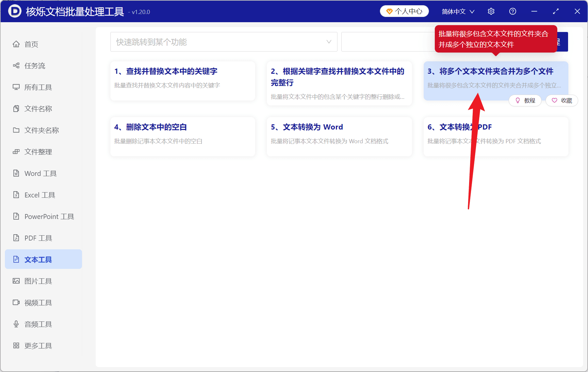The width and height of the screenshot is (588, 372).
Task: Open 个人中心 personal center
Action: [x=404, y=11]
